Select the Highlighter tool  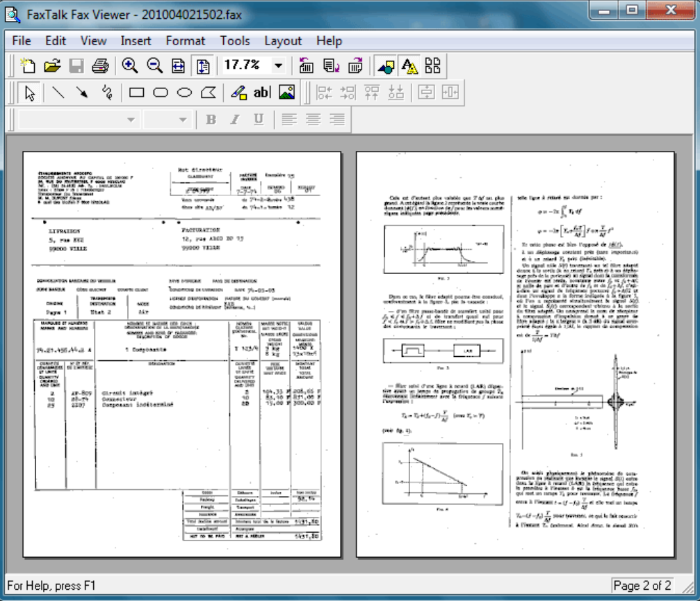pos(238,93)
